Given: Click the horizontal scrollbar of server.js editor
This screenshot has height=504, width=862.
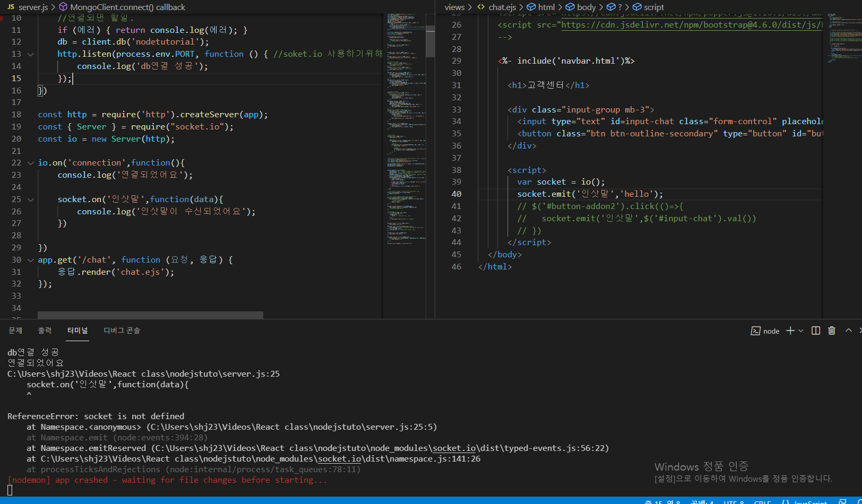Looking at the screenshot, I should (150, 315).
